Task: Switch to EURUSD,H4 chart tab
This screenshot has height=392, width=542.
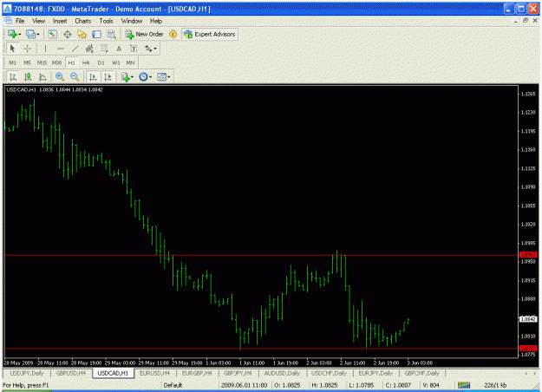Action: [154, 373]
